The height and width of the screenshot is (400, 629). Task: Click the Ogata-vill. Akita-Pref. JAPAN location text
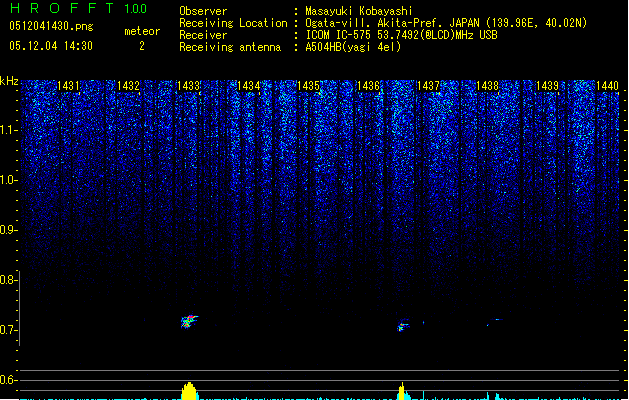[x=446, y=23]
